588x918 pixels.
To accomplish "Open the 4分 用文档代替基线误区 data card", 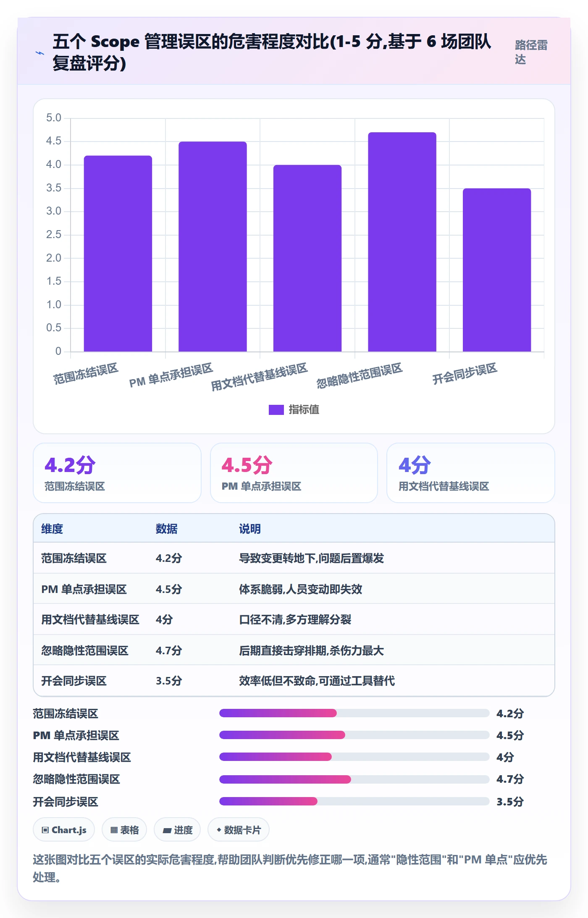I will tap(471, 473).
